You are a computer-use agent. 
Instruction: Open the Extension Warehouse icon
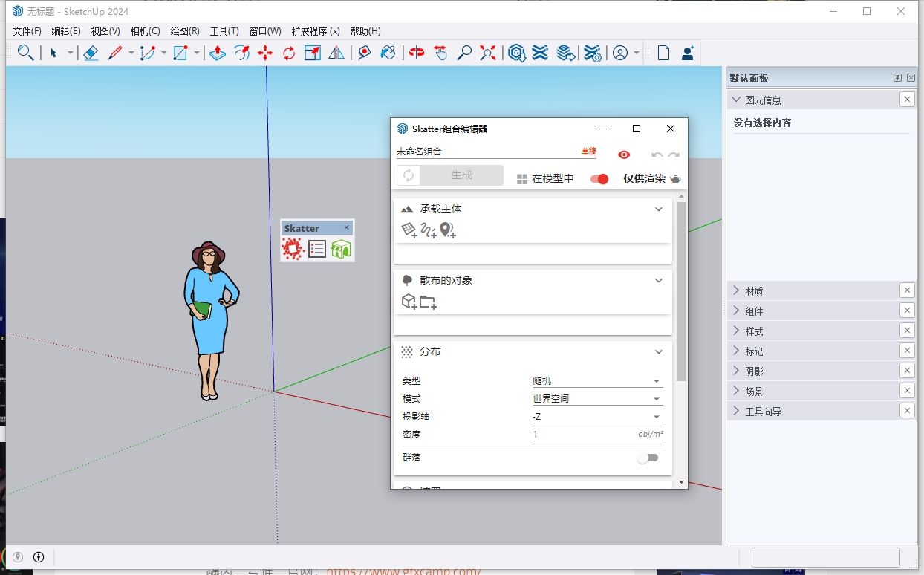coord(541,53)
